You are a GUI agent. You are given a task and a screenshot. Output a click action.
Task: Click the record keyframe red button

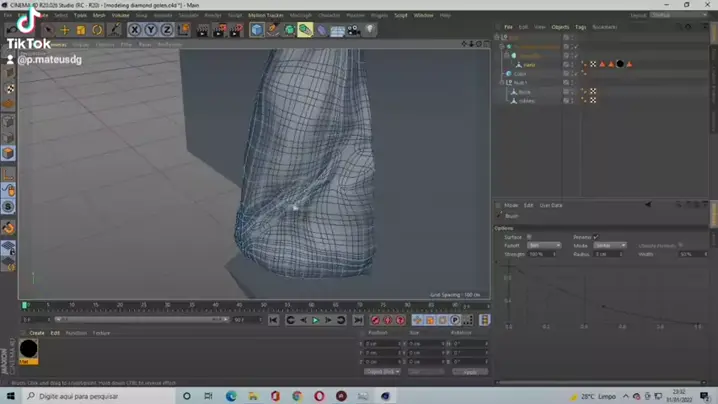pyautogui.click(x=376, y=320)
